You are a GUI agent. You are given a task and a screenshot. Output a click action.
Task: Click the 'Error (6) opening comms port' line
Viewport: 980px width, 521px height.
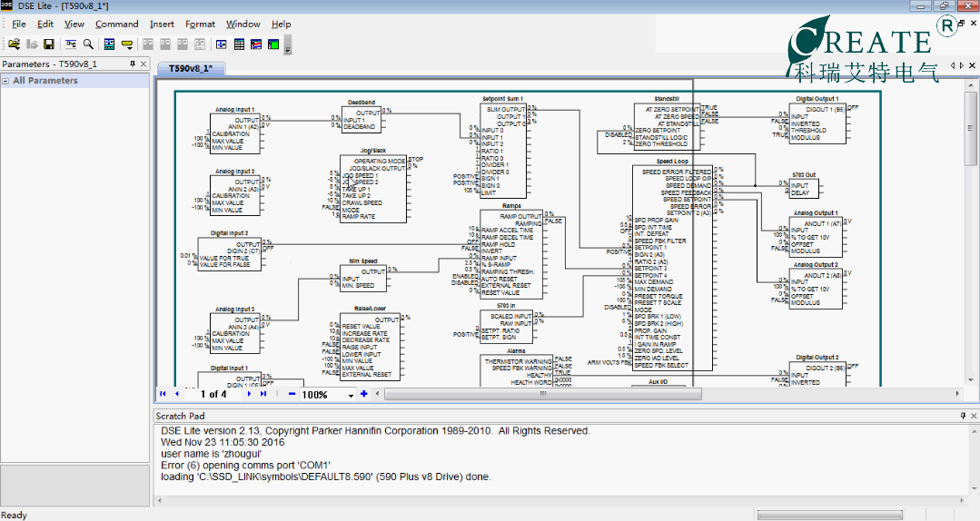pos(245,466)
